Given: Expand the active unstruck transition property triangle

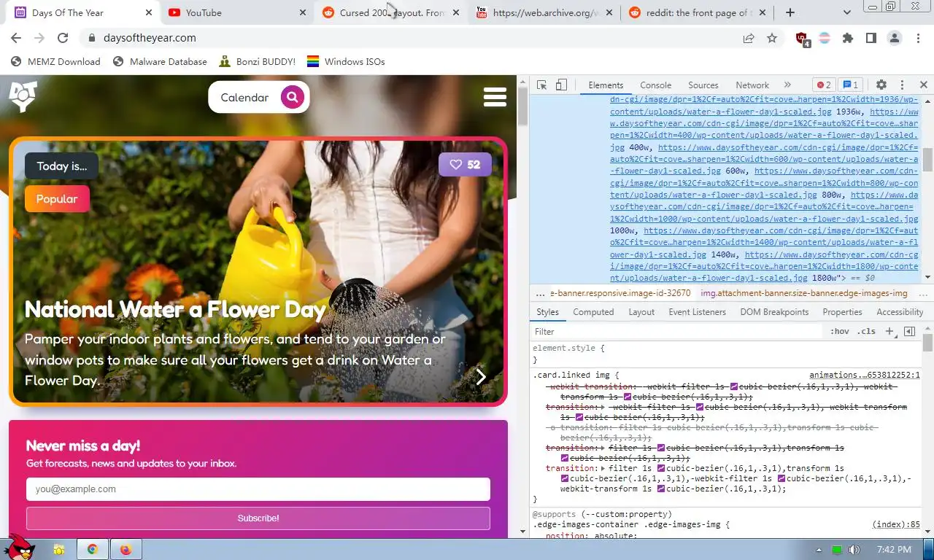Looking at the screenshot, I should pos(603,469).
